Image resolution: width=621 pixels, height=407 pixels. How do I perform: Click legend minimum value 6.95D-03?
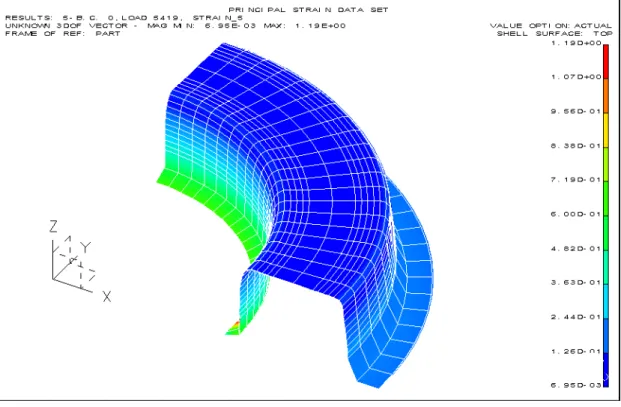click(576, 385)
